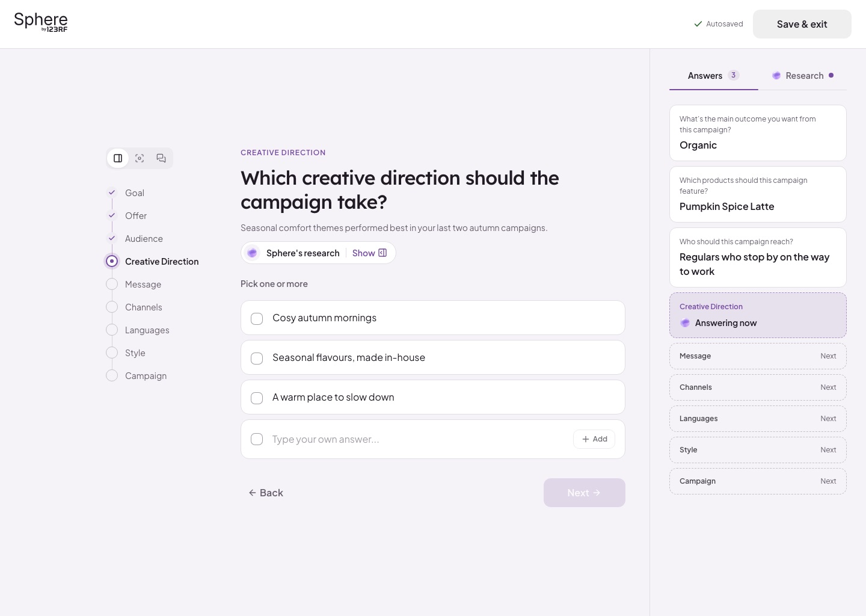The height and width of the screenshot is (616, 866).
Task: Click the Languages step circle marker
Action: (x=112, y=330)
